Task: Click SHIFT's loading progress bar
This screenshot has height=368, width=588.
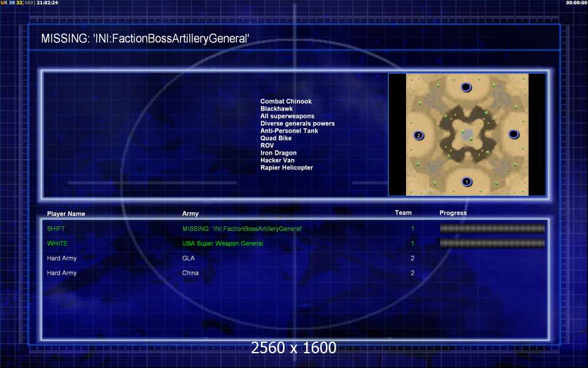Action: (492, 228)
